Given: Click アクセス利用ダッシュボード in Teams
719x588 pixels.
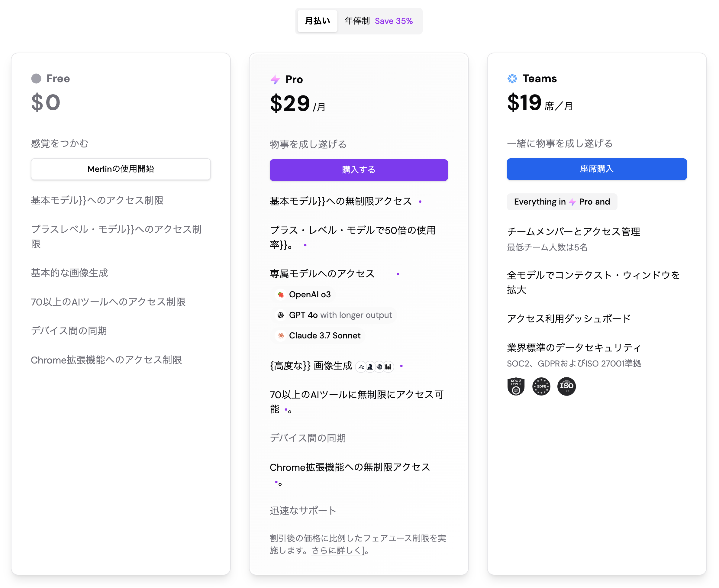Looking at the screenshot, I should click(x=569, y=319).
